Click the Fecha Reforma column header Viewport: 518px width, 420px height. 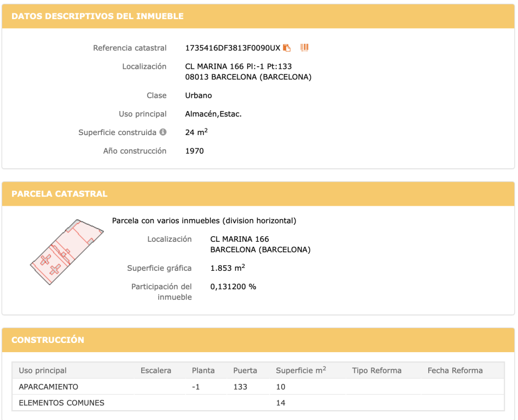[455, 370]
